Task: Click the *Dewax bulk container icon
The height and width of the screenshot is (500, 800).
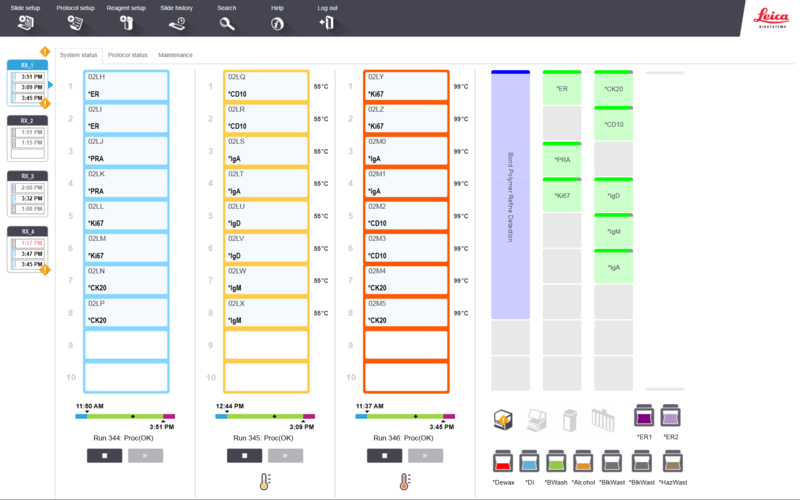Action: pyautogui.click(x=504, y=463)
